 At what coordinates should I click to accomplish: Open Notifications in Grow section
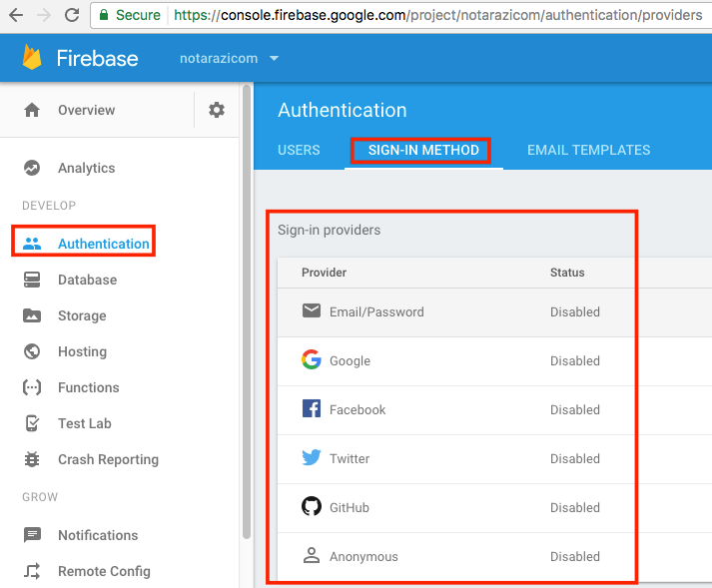pyautogui.click(x=98, y=535)
